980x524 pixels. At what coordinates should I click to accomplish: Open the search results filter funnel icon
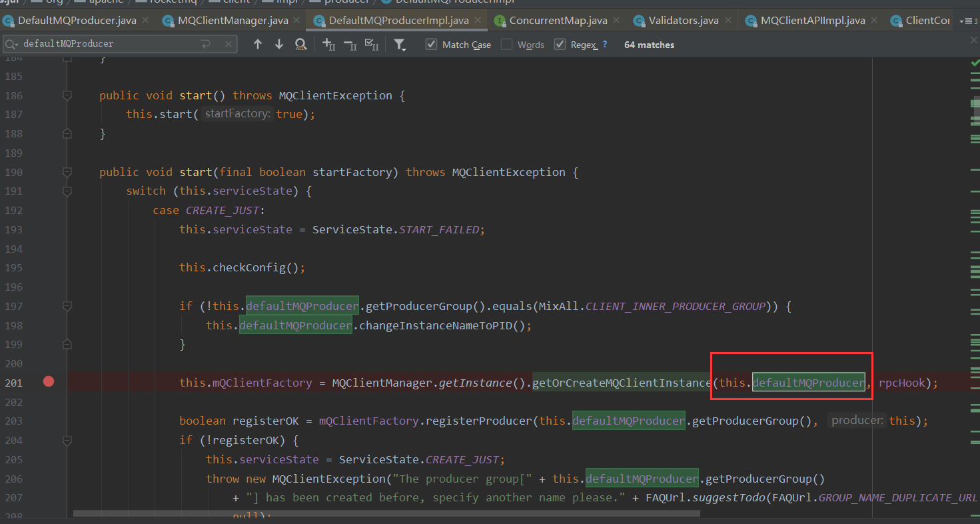click(x=399, y=45)
